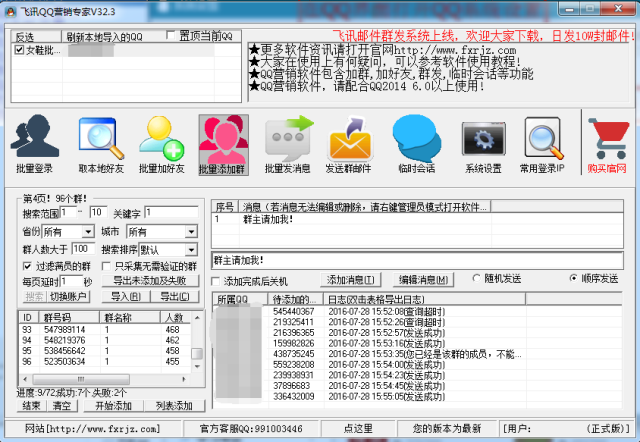Click the 日志 log column header
This screenshot has width=640, height=442.
pos(424,299)
